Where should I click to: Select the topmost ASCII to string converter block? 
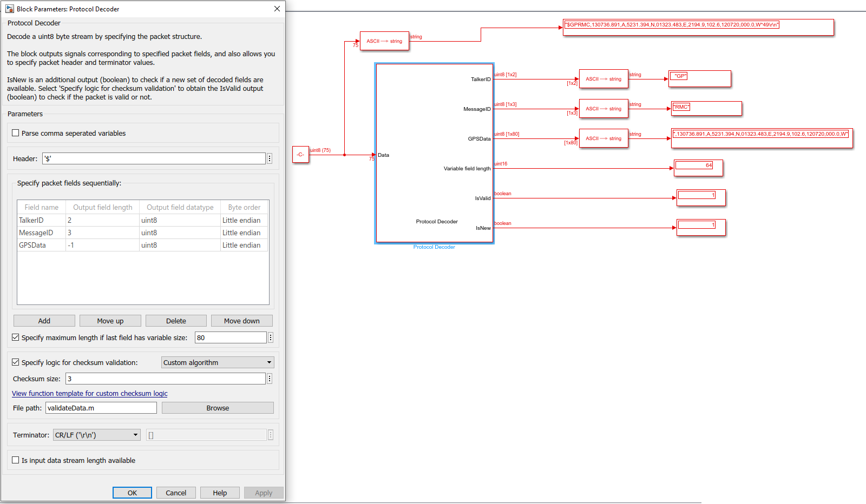384,41
